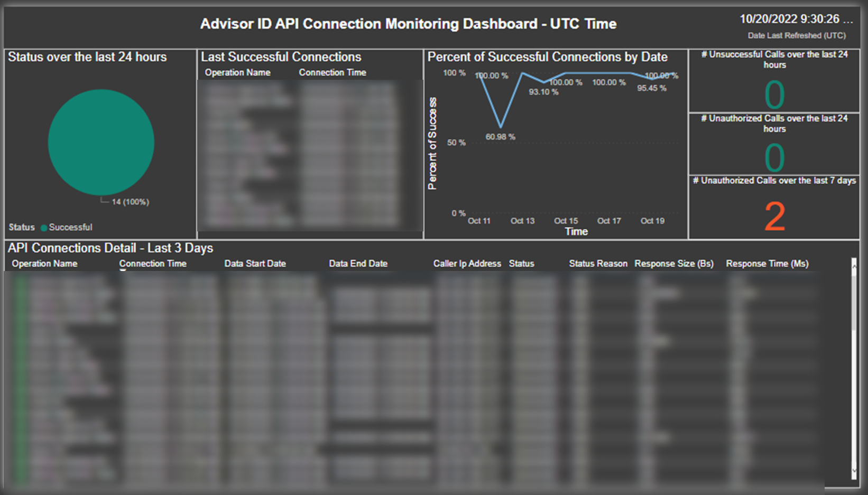This screenshot has height=495, width=868.
Task: Click the 93.10% data point
Action: (x=544, y=82)
